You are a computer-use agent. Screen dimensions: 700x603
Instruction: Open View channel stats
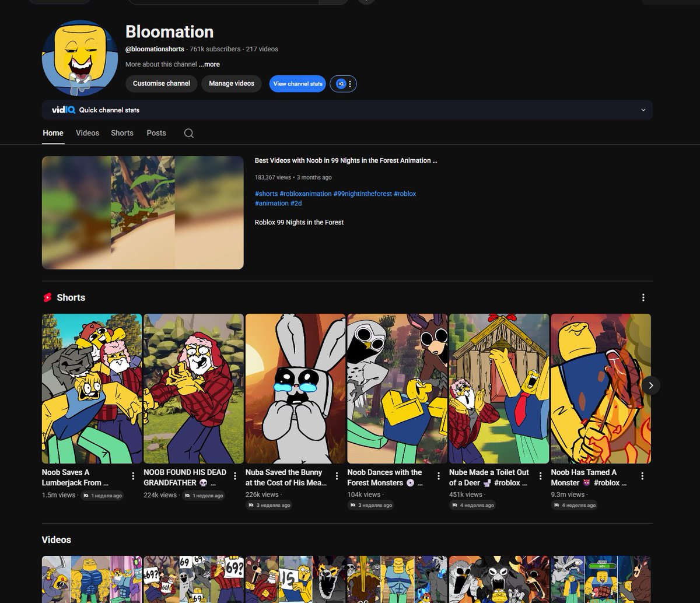coord(297,83)
